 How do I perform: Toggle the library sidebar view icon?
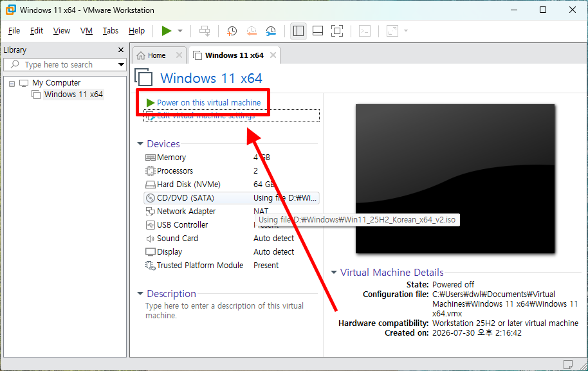(299, 31)
